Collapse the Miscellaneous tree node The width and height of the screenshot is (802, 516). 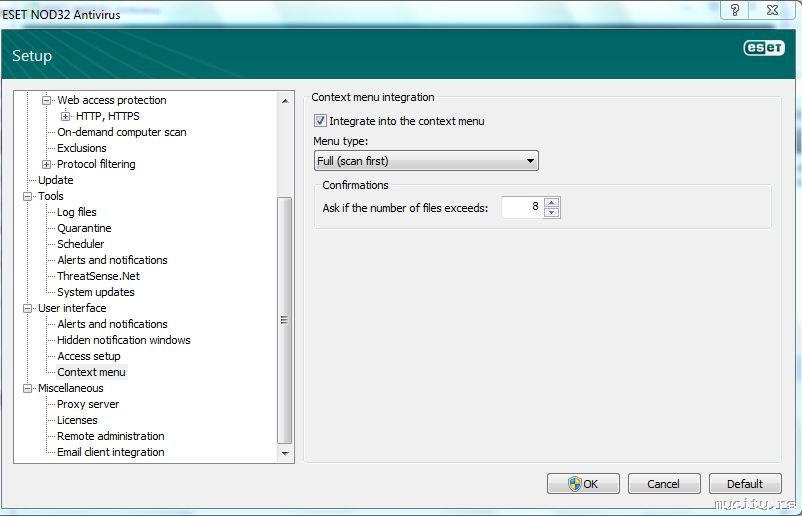(x=28, y=388)
